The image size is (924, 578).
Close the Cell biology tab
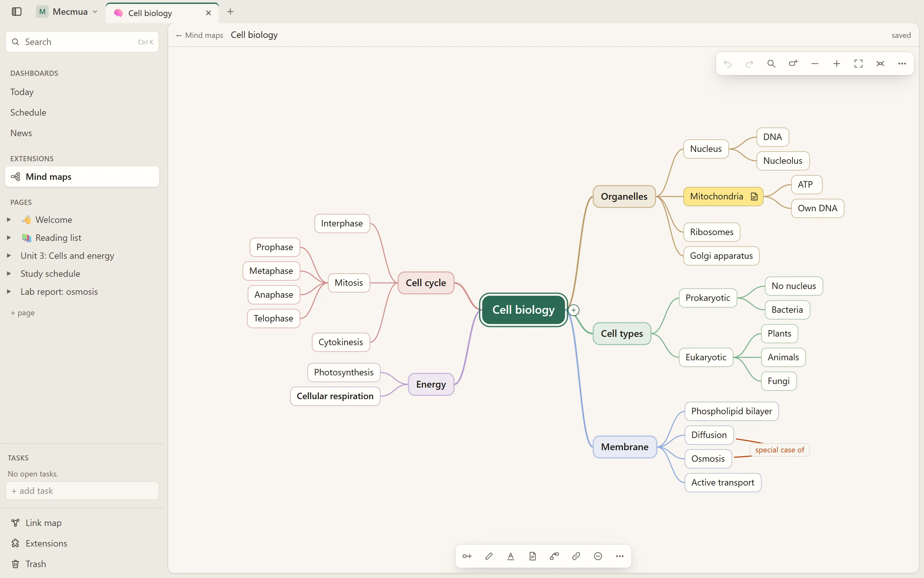209,13
